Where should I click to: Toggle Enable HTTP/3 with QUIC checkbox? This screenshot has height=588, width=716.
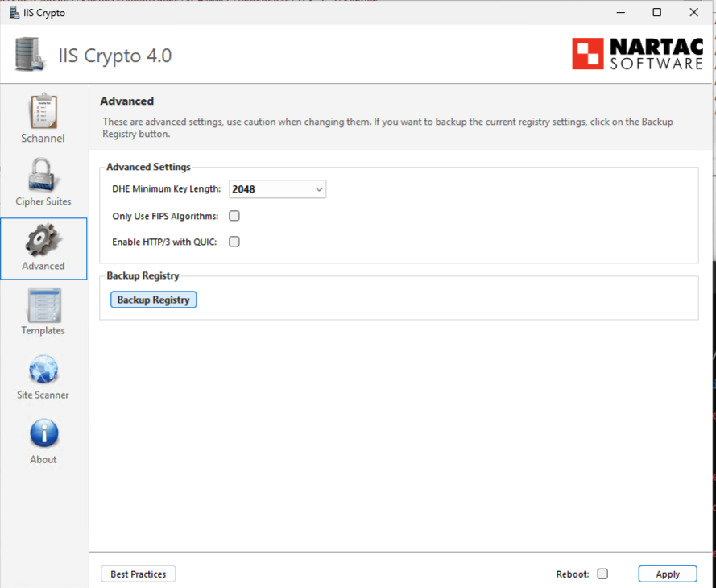(x=234, y=242)
